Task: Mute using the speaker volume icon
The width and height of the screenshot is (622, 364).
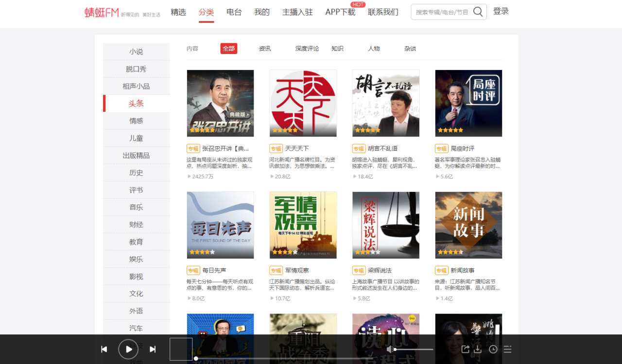Action: point(389,349)
